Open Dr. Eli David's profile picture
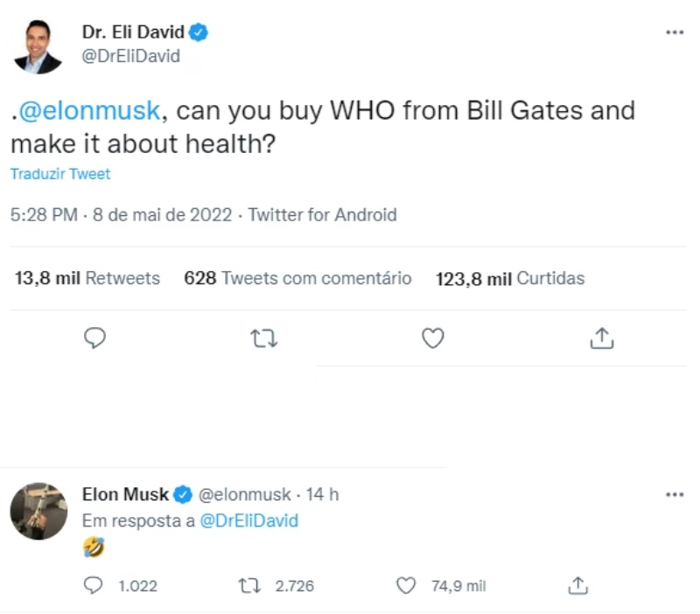 point(38,46)
